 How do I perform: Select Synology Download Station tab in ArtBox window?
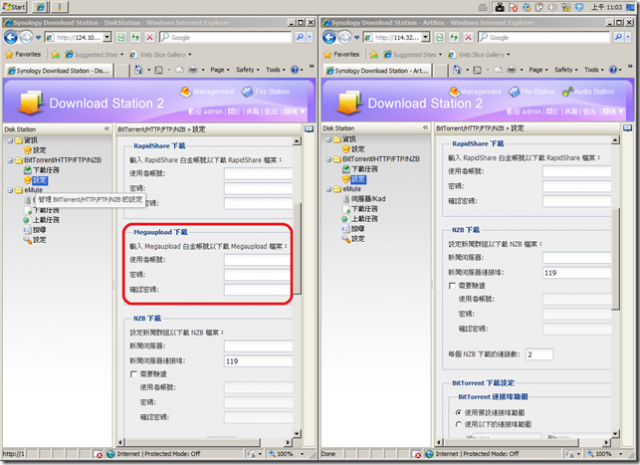click(x=377, y=71)
